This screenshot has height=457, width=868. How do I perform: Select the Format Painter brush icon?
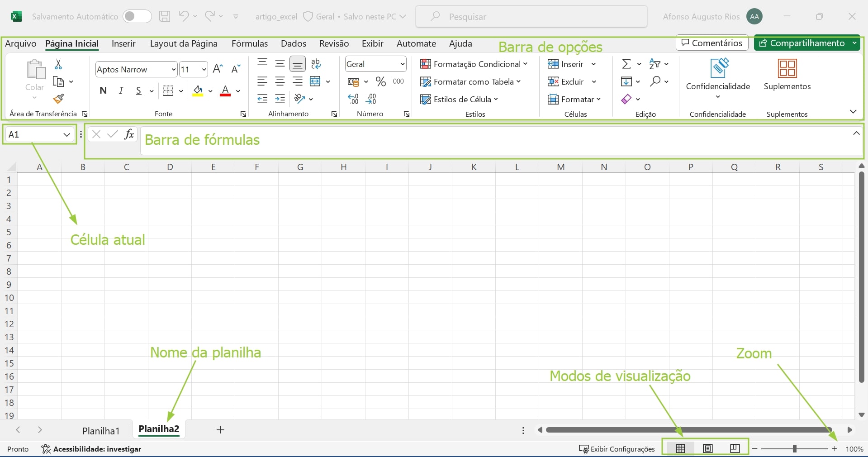click(58, 99)
